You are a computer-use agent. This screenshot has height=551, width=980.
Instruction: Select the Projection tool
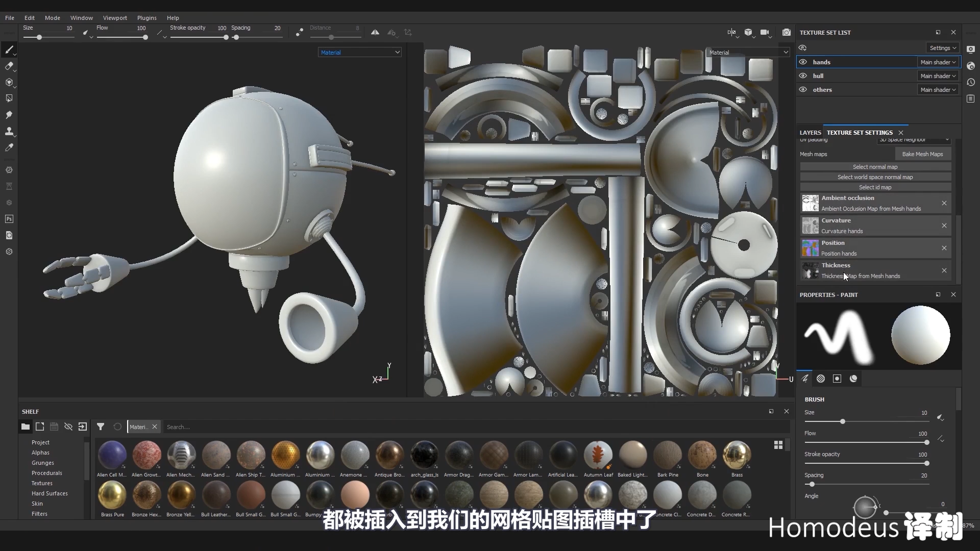click(x=9, y=82)
